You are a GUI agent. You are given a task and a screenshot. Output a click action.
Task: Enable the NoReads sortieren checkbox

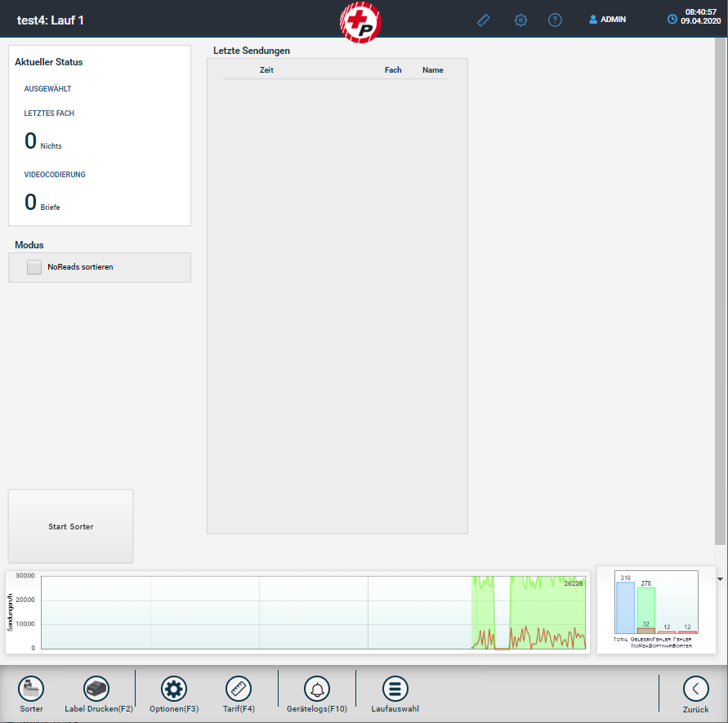click(x=34, y=267)
